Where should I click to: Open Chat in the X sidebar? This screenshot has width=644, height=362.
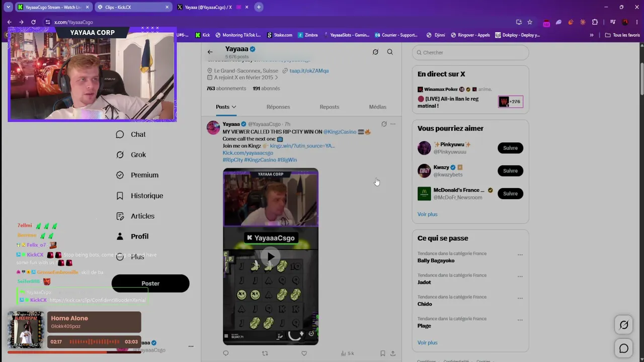click(x=131, y=134)
